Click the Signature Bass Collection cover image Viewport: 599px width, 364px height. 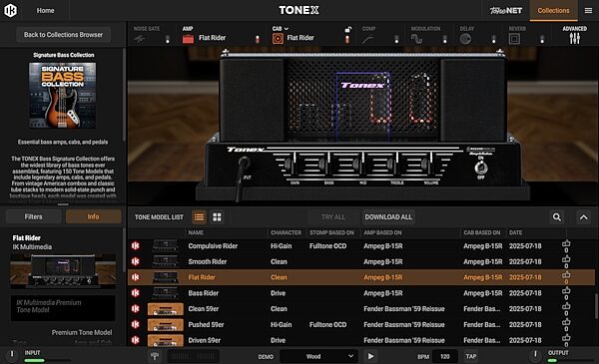(x=63, y=96)
